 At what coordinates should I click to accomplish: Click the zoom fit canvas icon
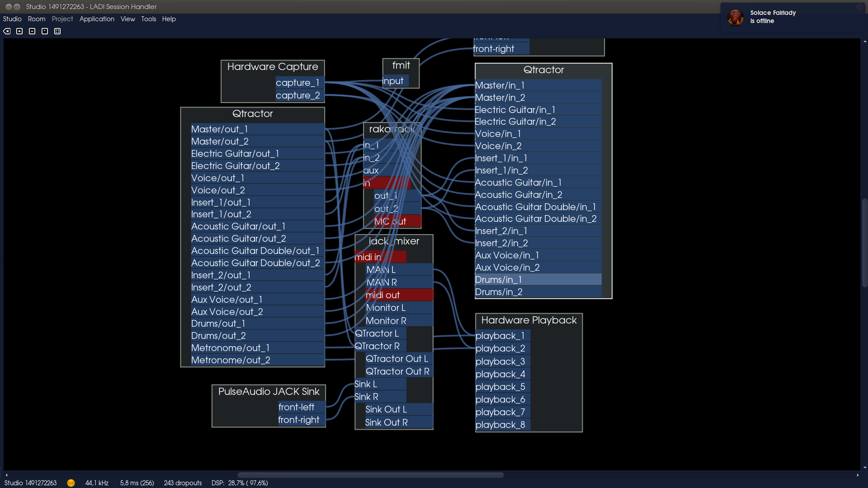[x=57, y=31]
